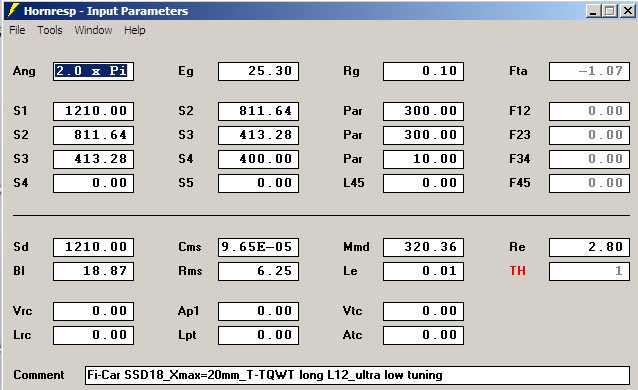Viewport: 638px width, 390px height.
Task: Click the S3 field in the F23 row
Action: (x=258, y=135)
